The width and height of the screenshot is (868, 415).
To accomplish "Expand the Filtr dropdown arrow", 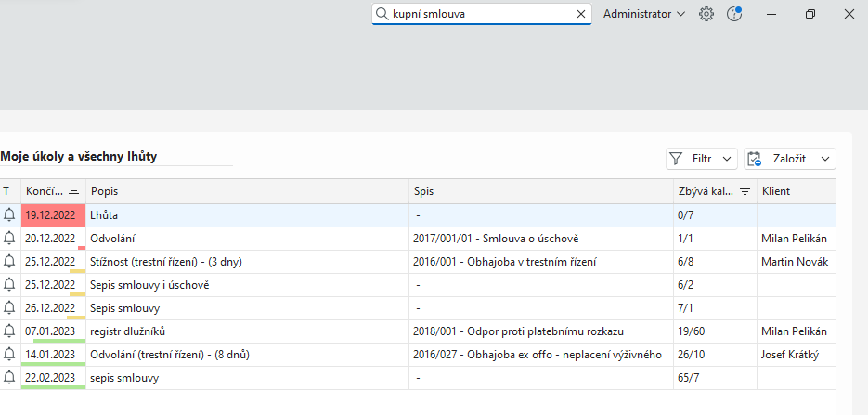I will coord(727,159).
